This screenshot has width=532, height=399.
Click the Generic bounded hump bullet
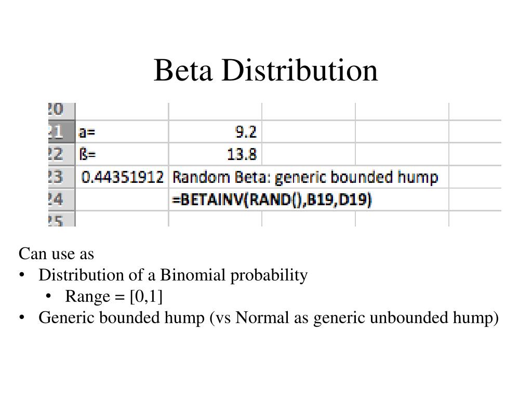(x=269, y=317)
